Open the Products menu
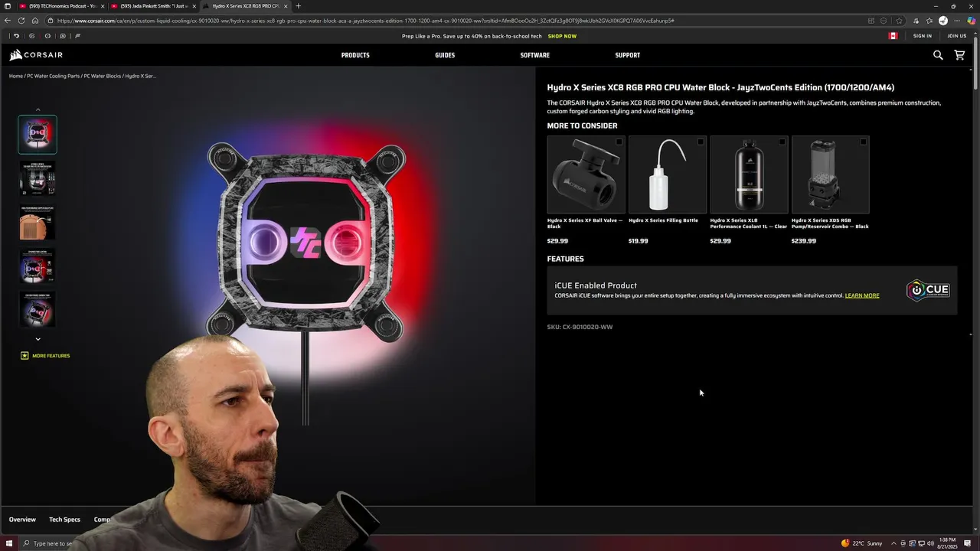This screenshot has width=980, height=551. [x=355, y=55]
